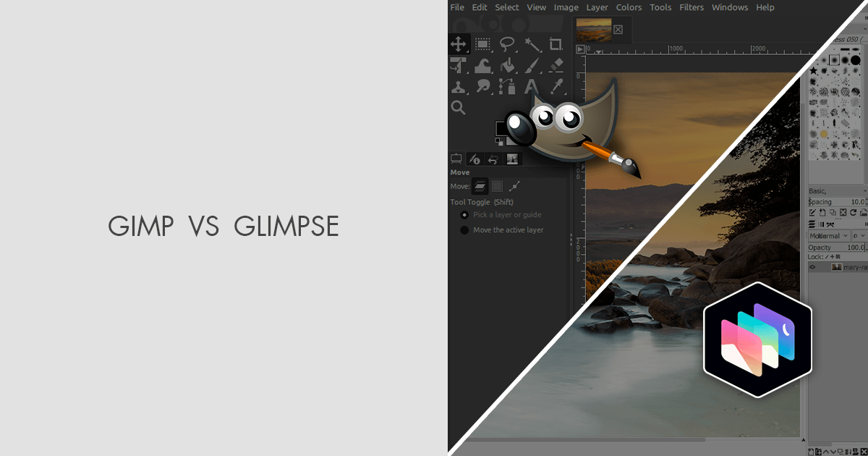Click the Tool Options tab icon
Image resolution: width=868 pixels, height=456 pixels.
click(457, 159)
